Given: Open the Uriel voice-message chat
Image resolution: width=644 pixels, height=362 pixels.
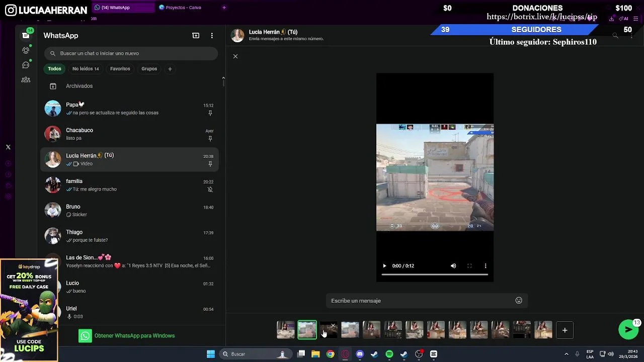Looking at the screenshot, I should coord(130,312).
